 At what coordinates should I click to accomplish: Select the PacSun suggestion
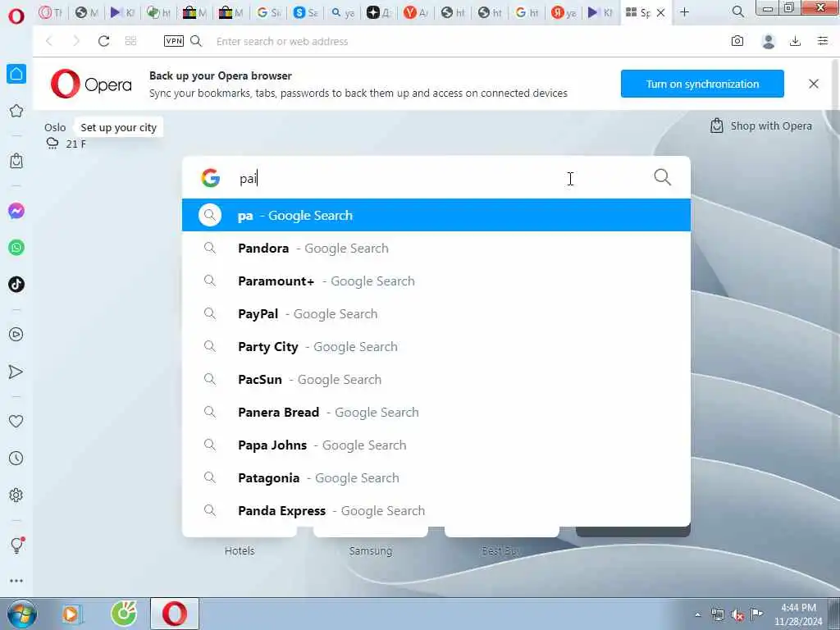tap(436, 379)
